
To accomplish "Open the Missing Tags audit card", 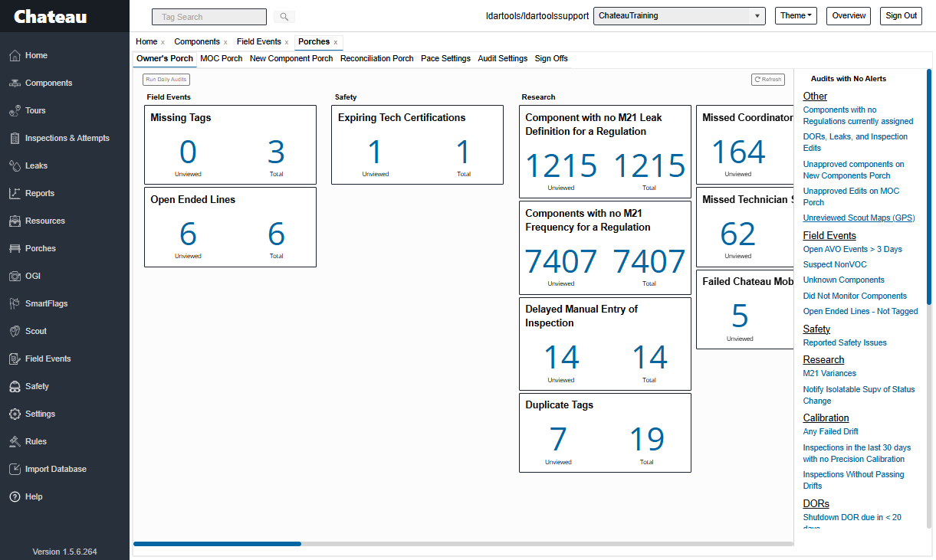I will (x=230, y=145).
